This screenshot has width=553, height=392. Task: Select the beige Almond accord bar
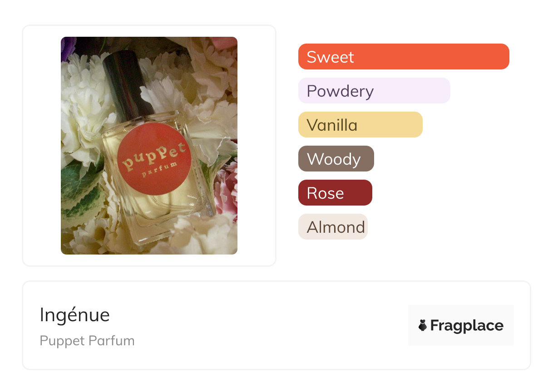click(333, 227)
